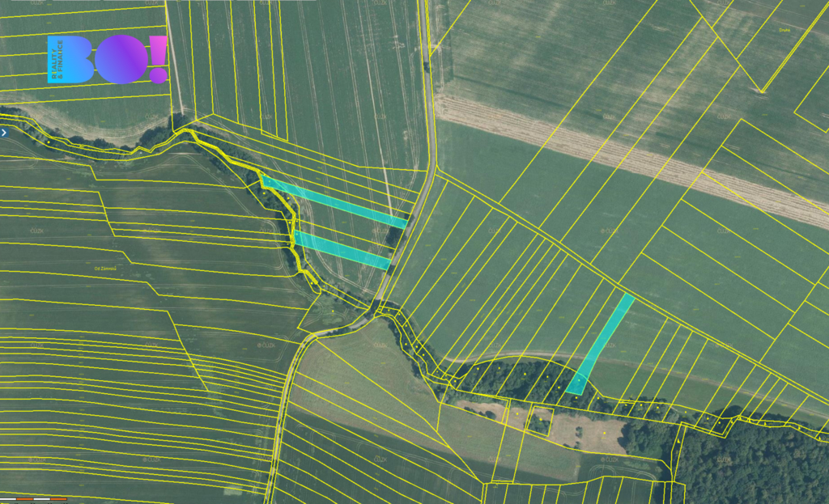Click the tree clump between the two left cyan parcels' east ends
Viewport: 829px width, 504px height.
397,237
